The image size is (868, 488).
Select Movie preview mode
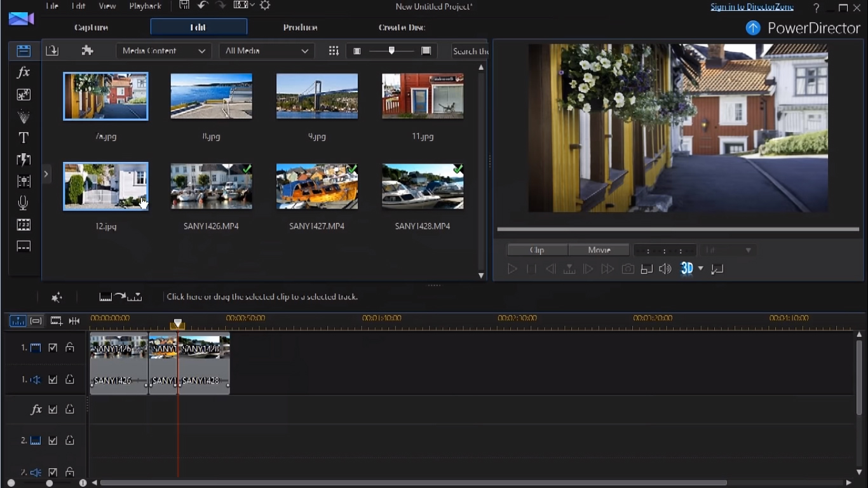pos(599,250)
